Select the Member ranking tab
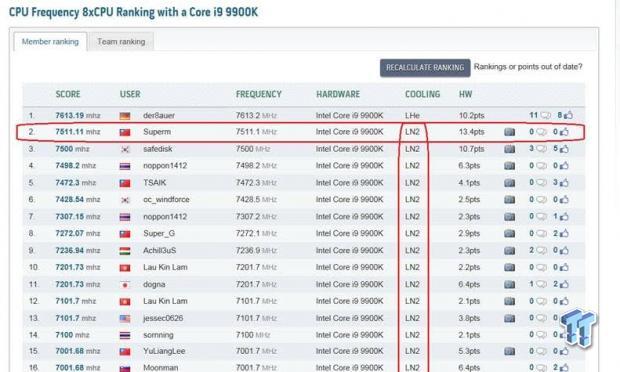Image resolution: width=620 pixels, height=372 pixels. tap(50, 42)
